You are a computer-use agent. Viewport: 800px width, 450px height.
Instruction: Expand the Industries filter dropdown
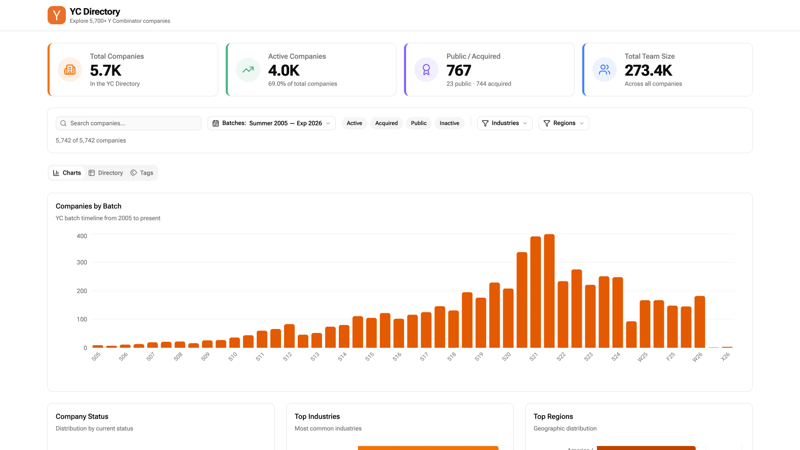point(505,123)
